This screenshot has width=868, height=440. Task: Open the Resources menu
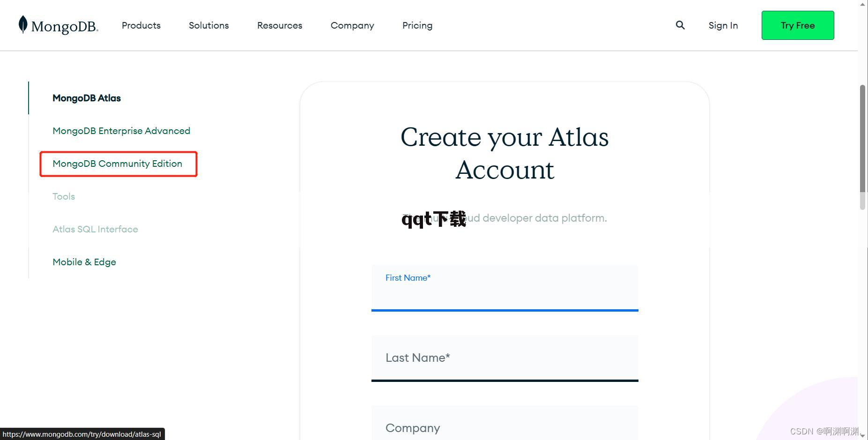(x=280, y=25)
